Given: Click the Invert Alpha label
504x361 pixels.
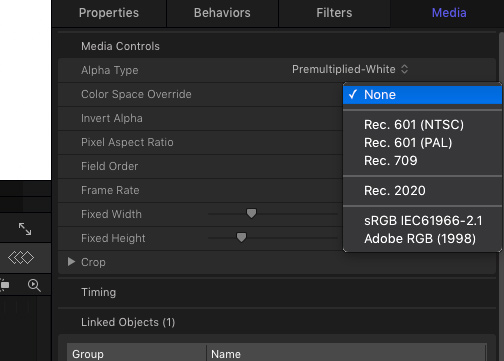Looking at the screenshot, I should click(112, 118).
